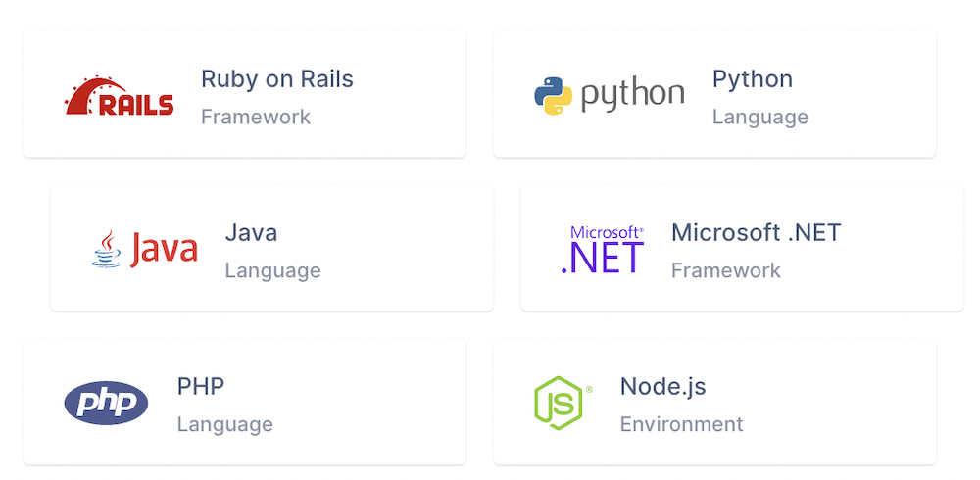This screenshot has height=480, width=980.
Task: Open the Microsoft .NET title link
Action: [756, 233]
